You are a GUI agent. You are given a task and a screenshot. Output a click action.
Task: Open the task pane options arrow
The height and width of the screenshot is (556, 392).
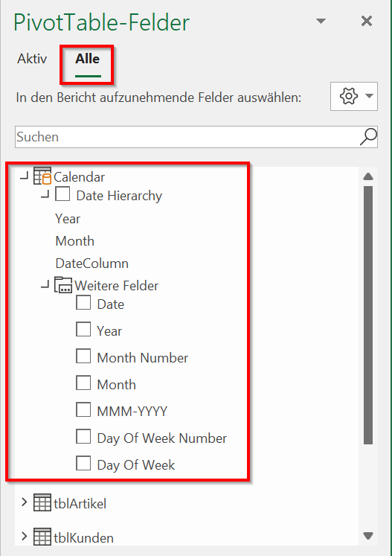tap(321, 22)
